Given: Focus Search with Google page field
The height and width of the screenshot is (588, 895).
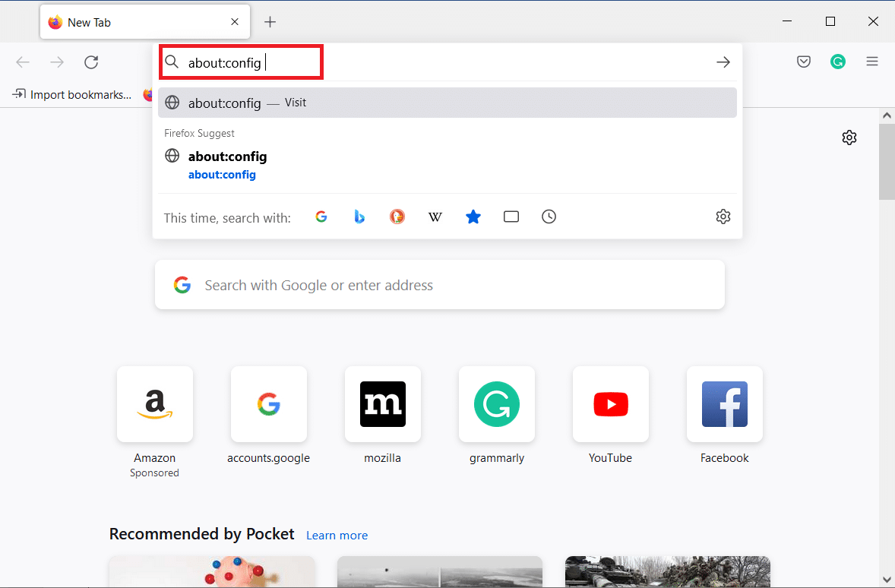Looking at the screenshot, I should 440,285.
